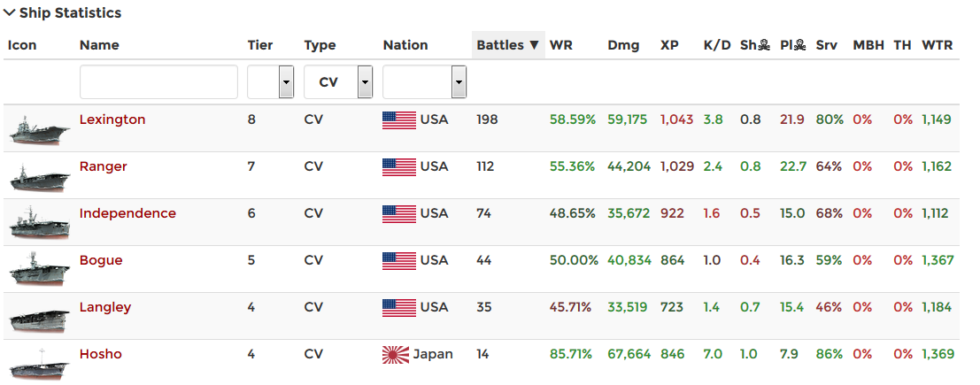Click the Ranger carrier icon
The image size is (980, 385).
(39, 176)
